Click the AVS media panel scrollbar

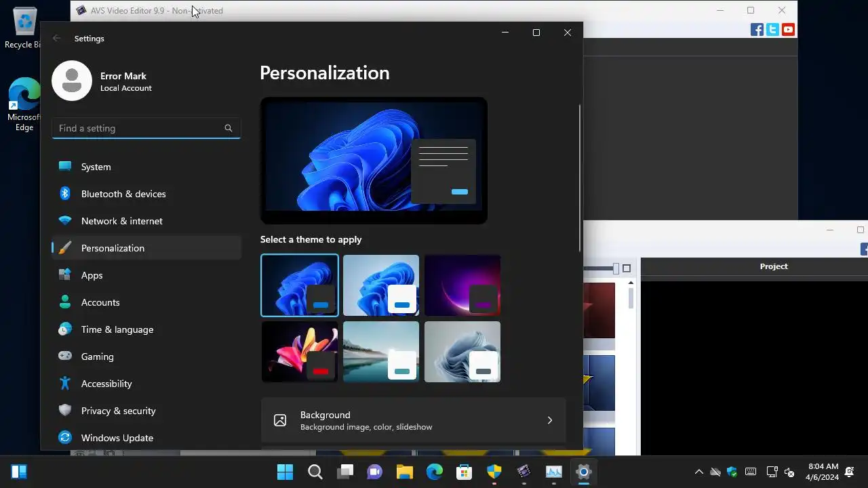[631, 298]
